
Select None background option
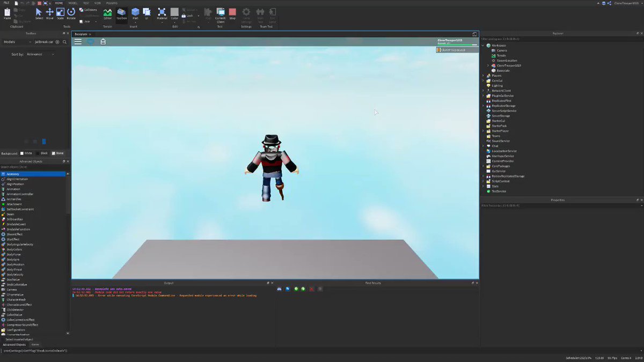(57, 153)
